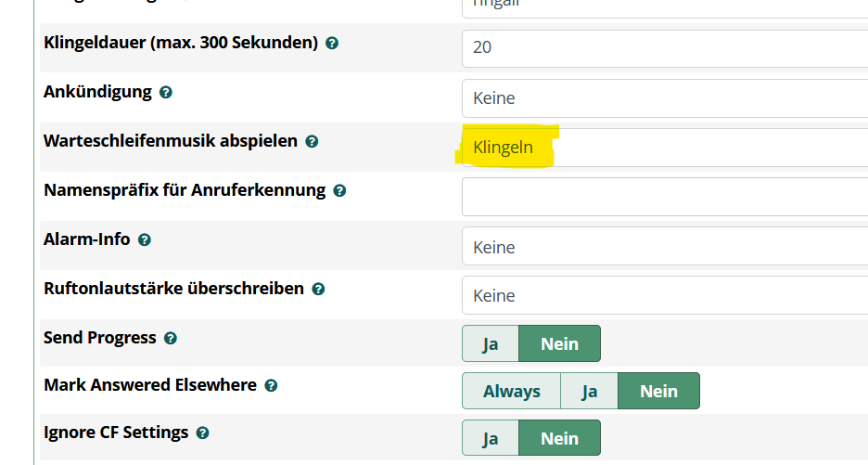Open Mark Answered Elsewhere help icon
The image size is (868, 465).
tap(271, 385)
